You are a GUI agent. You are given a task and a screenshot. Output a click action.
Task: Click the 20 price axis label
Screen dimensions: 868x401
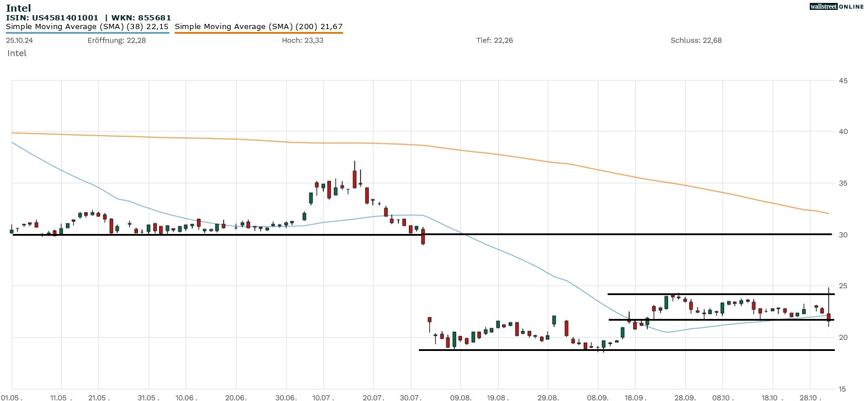click(843, 338)
